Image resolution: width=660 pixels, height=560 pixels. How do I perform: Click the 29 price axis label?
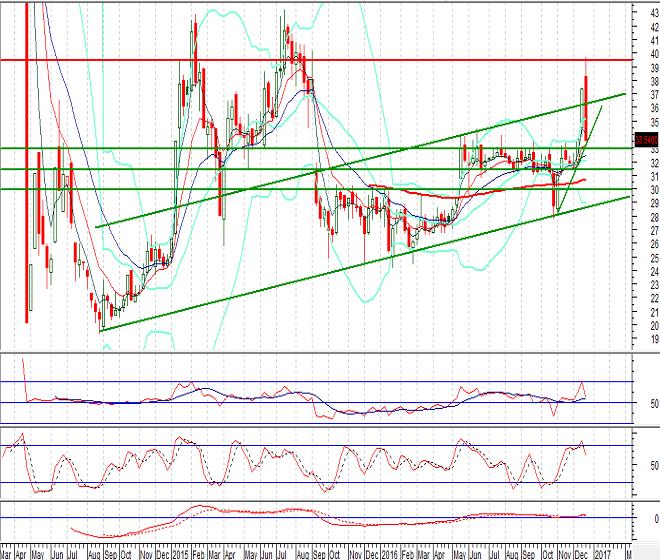pos(655,204)
